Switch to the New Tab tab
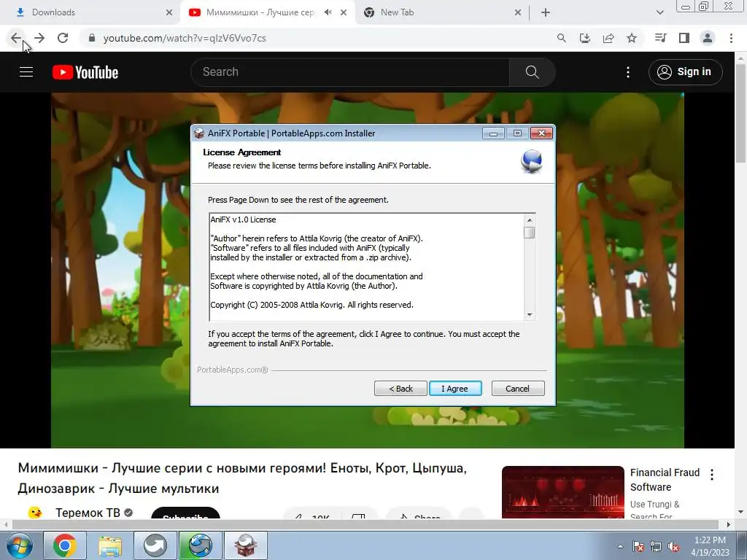 443,12
